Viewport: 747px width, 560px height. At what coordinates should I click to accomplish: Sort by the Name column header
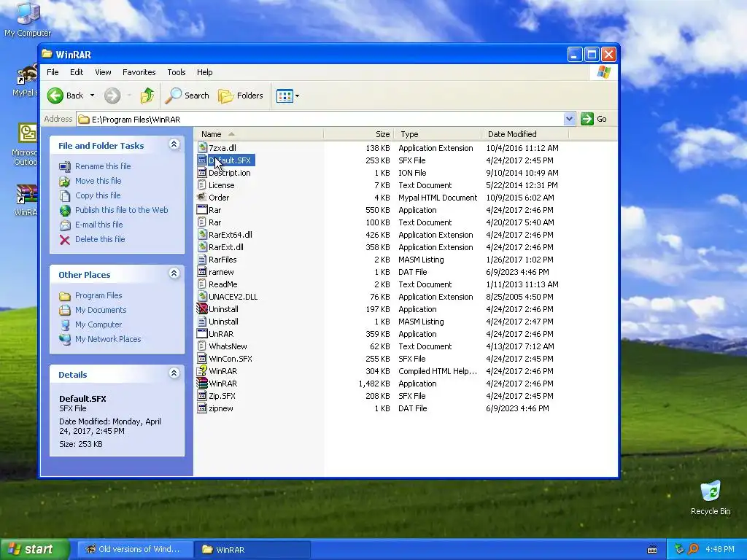tap(259, 134)
